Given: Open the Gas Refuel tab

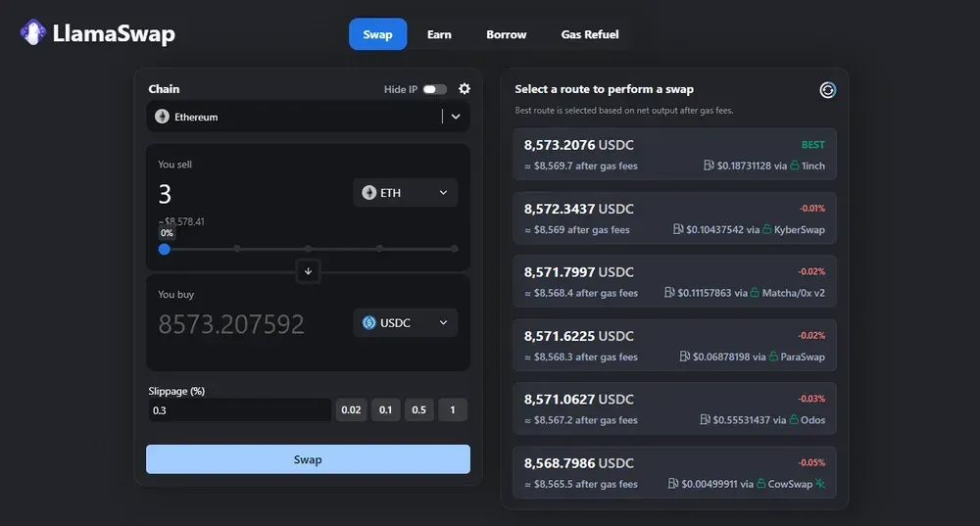Looking at the screenshot, I should [590, 34].
